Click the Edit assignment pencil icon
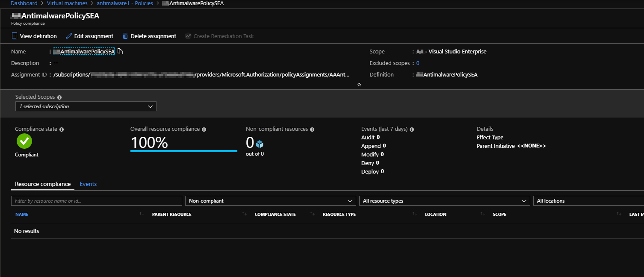 click(x=69, y=36)
